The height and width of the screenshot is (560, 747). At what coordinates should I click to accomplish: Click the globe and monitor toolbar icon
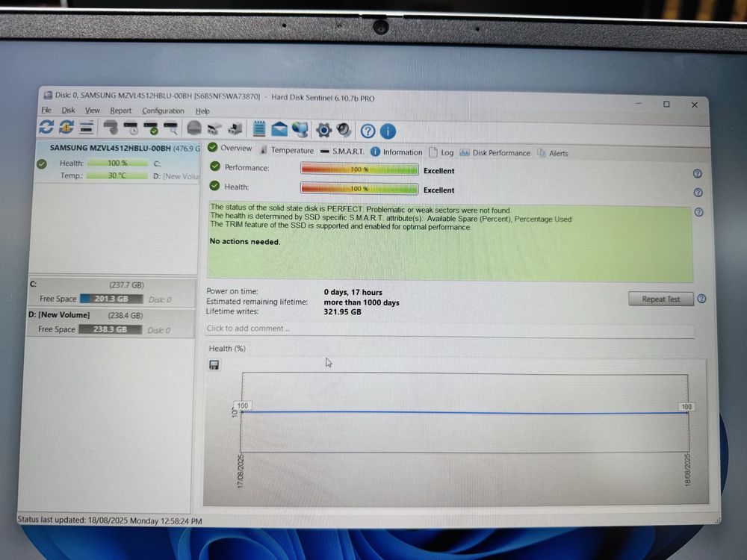(300, 129)
